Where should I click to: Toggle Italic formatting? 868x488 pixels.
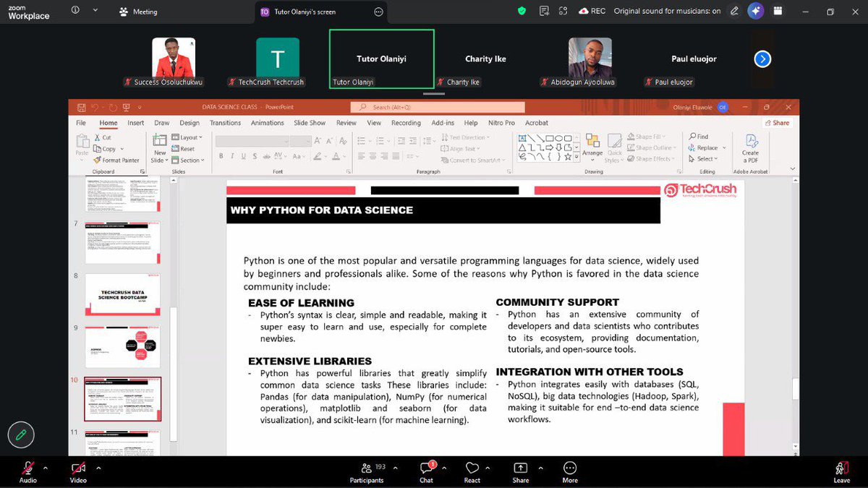coord(231,156)
